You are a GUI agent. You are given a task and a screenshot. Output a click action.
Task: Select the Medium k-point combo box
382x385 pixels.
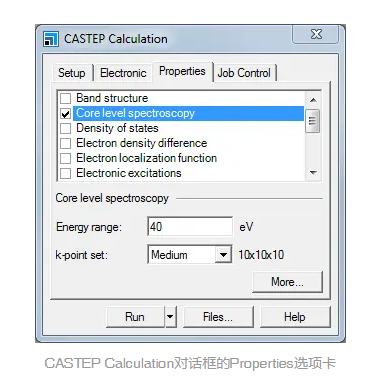pyautogui.click(x=189, y=255)
